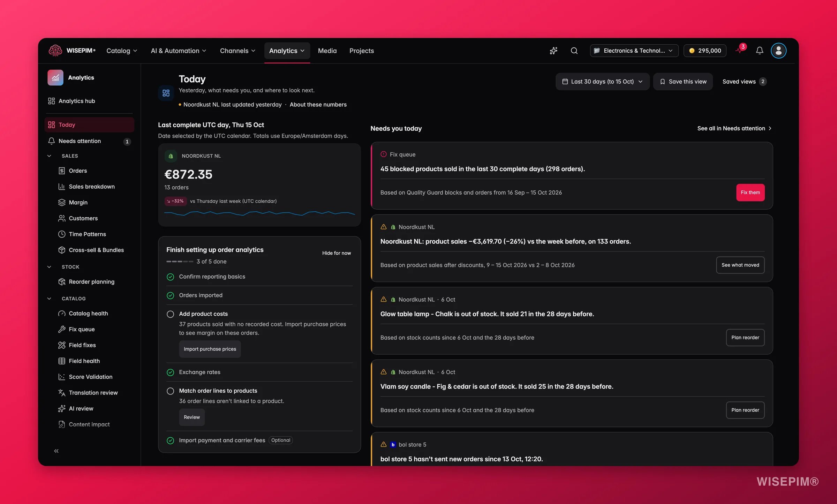The image size is (837, 504).
Task: Open the AI & Automation dropdown menu
Action: [x=179, y=51]
